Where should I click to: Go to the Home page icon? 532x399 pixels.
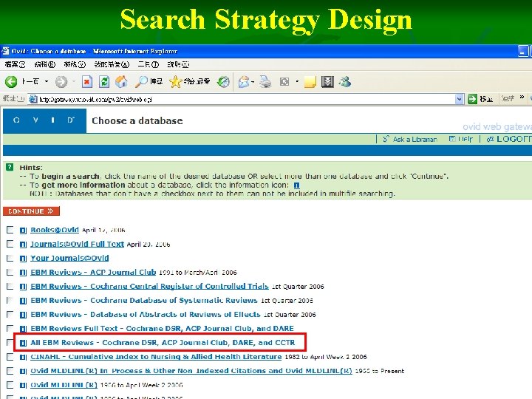(x=121, y=81)
